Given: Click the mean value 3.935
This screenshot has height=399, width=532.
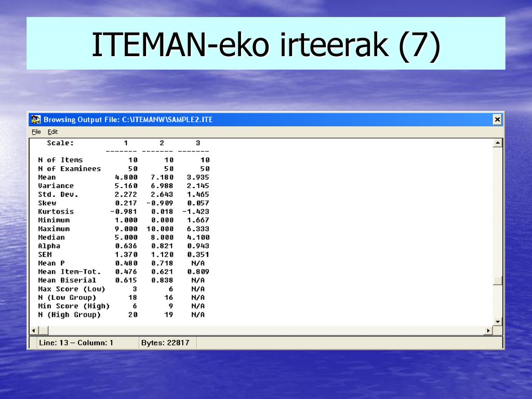Looking at the screenshot, I should tap(198, 177).
